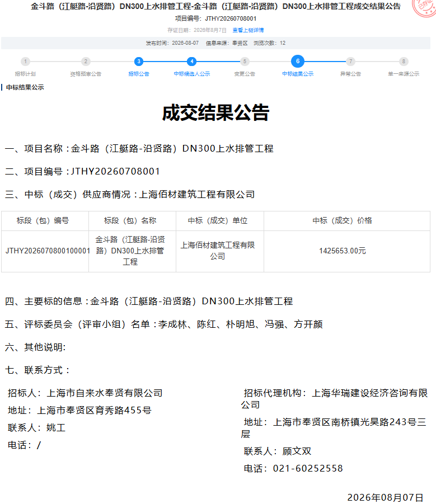This screenshot has width=436, height=504.
Task: Click the main title 成交结果公告
Action: 215,113
